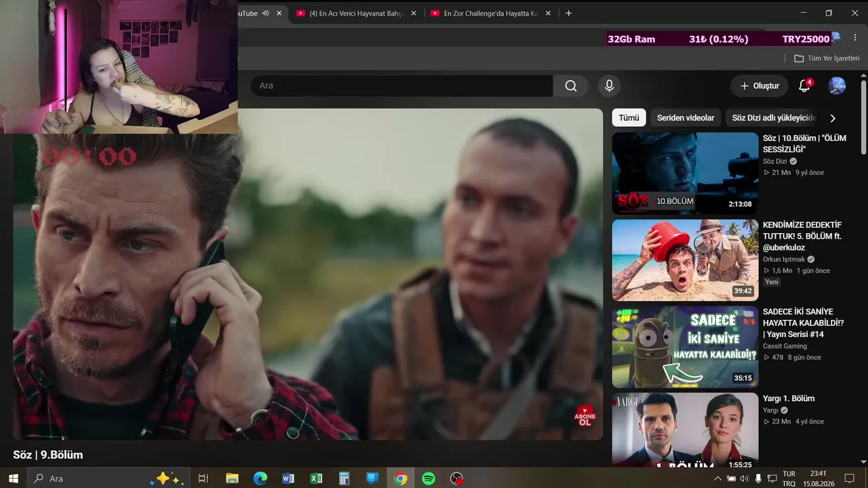
Task: Open Söz 10.Bölüm video thumbnail
Action: (685, 173)
